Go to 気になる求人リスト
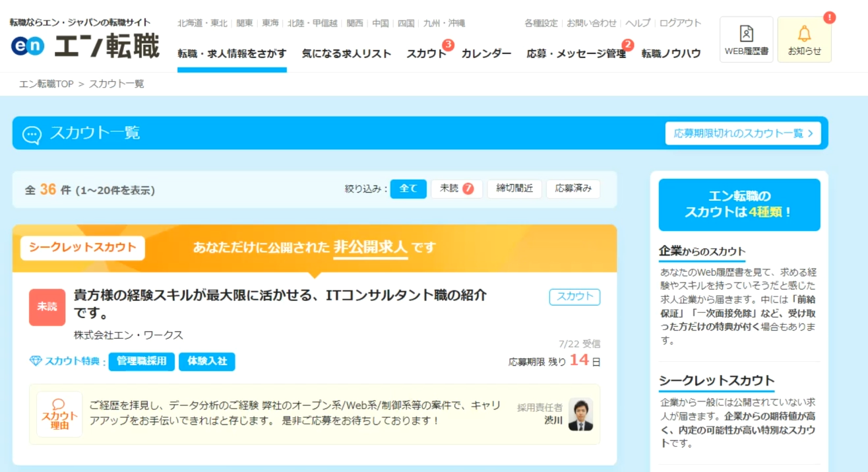Viewport: 868px width, 472px height. click(346, 53)
